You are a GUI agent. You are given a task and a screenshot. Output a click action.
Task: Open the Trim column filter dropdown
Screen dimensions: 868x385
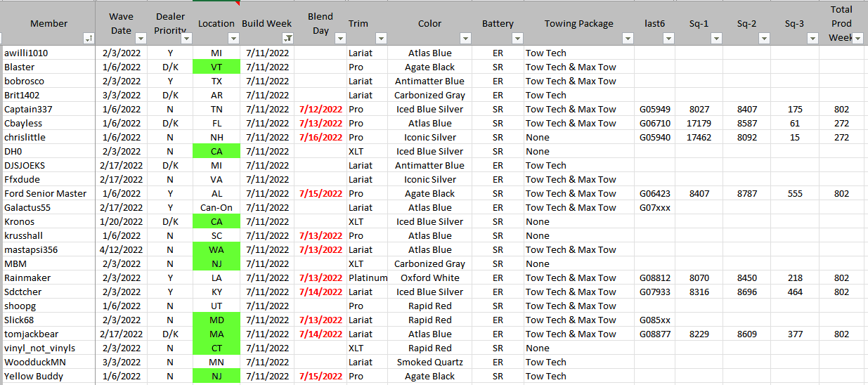(x=381, y=39)
